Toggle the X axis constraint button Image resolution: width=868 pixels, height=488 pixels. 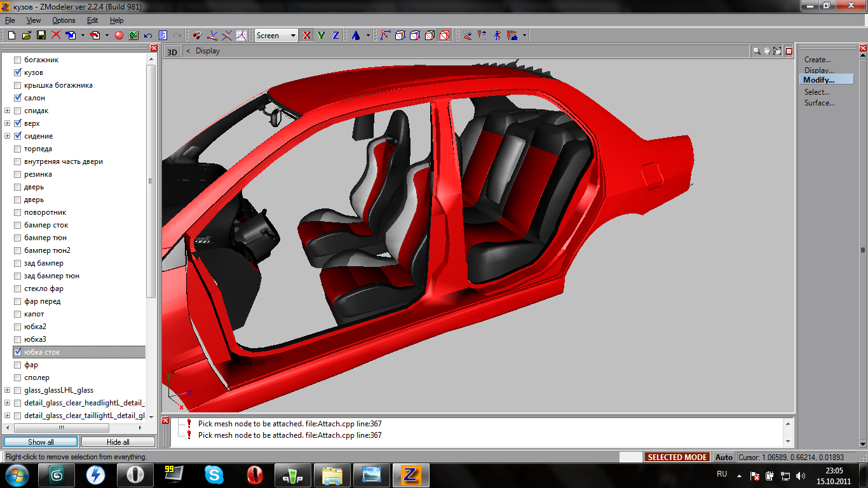(x=307, y=36)
